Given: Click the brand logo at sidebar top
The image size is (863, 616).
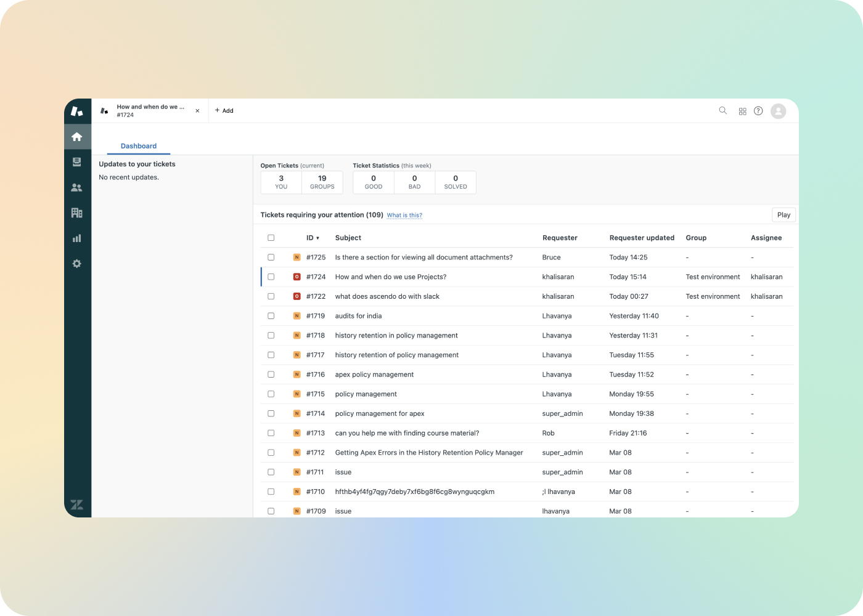Looking at the screenshot, I should point(77,111).
